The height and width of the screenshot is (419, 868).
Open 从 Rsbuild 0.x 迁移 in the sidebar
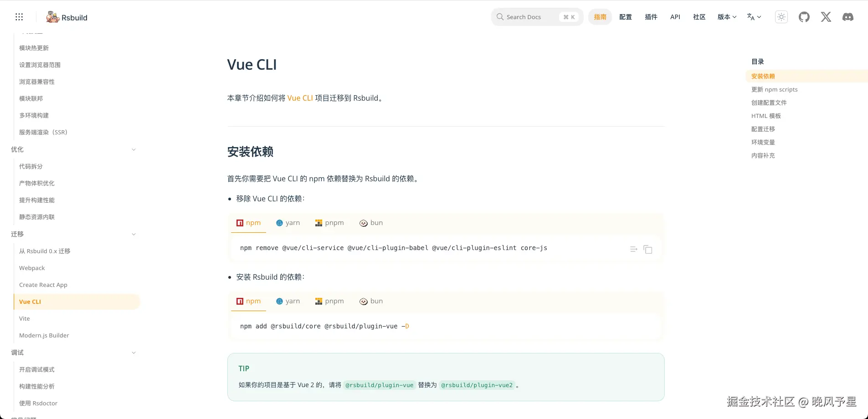coord(45,251)
